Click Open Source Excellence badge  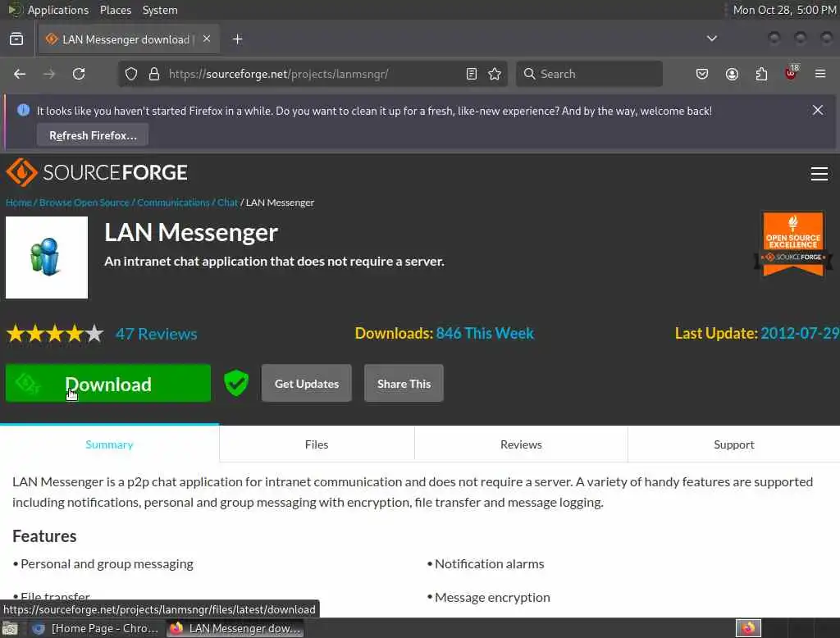(x=793, y=244)
